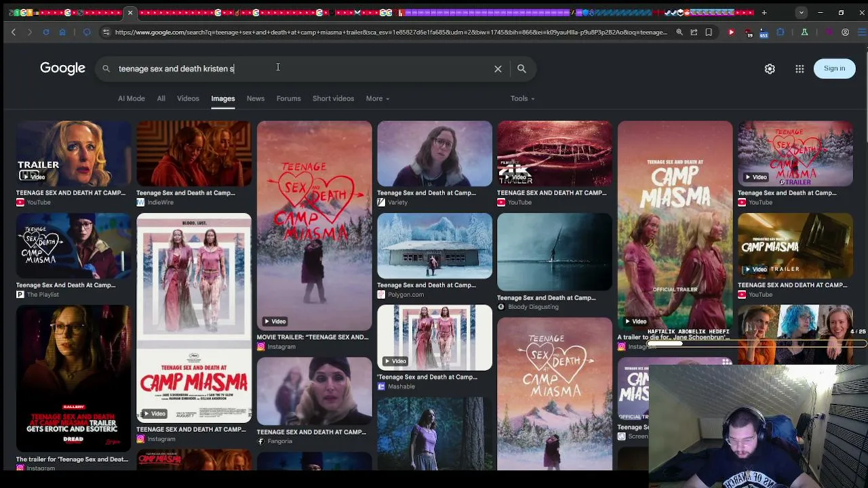Share this page from the address bar
The width and height of the screenshot is (868, 488).
[x=694, y=32]
